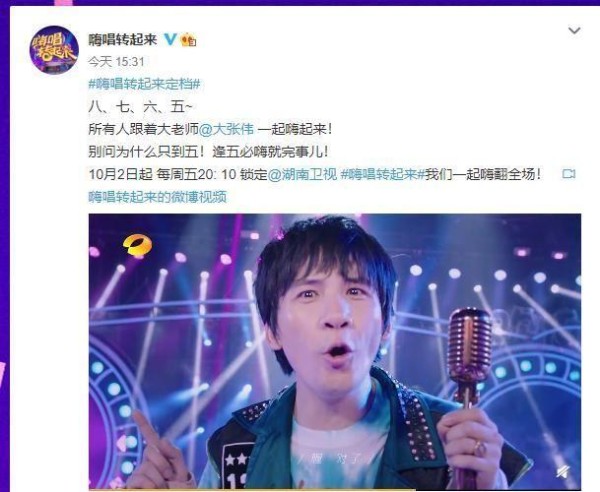Click the sound icon at the video corner

coord(561,471)
